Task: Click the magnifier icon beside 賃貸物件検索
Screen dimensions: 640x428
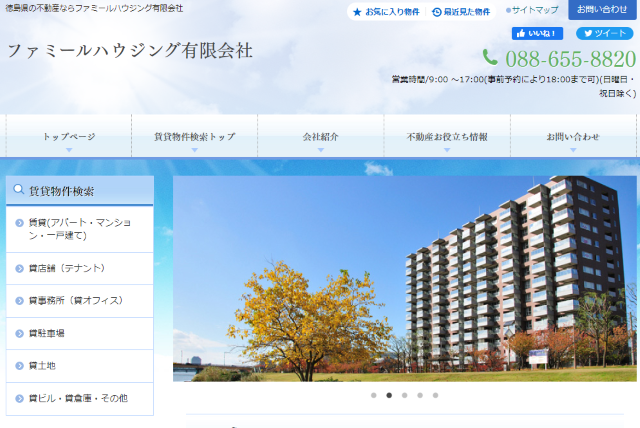Action: (18, 190)
